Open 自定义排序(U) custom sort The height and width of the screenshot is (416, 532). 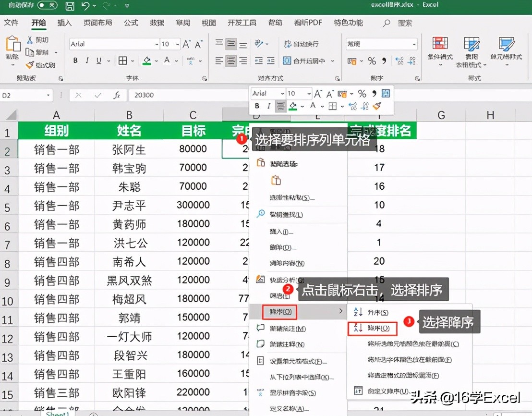[388, 391]
